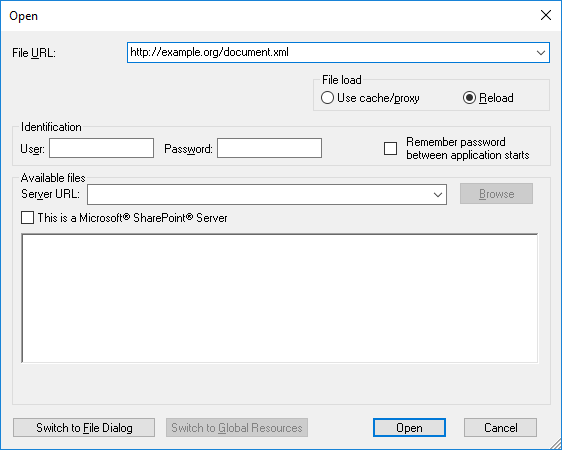Select the Reload radio button
Viewport: 562px width, 450px height.
point(469,98)
